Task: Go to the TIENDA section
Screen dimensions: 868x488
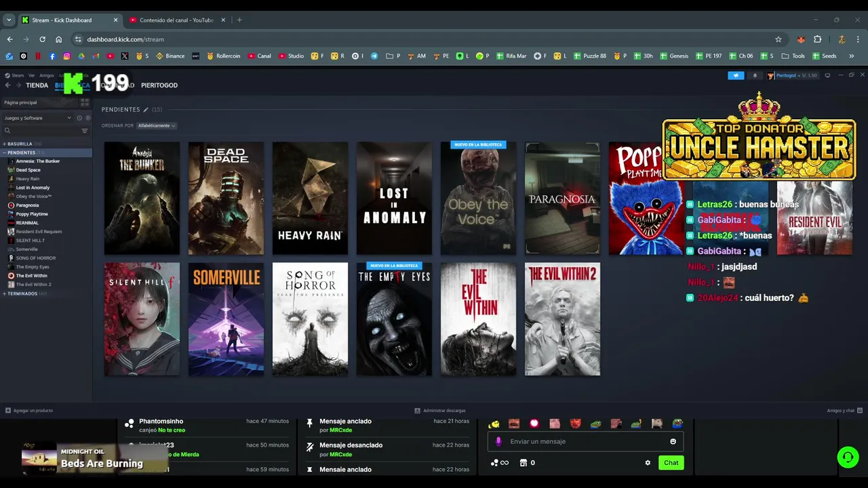Action: 37,85
